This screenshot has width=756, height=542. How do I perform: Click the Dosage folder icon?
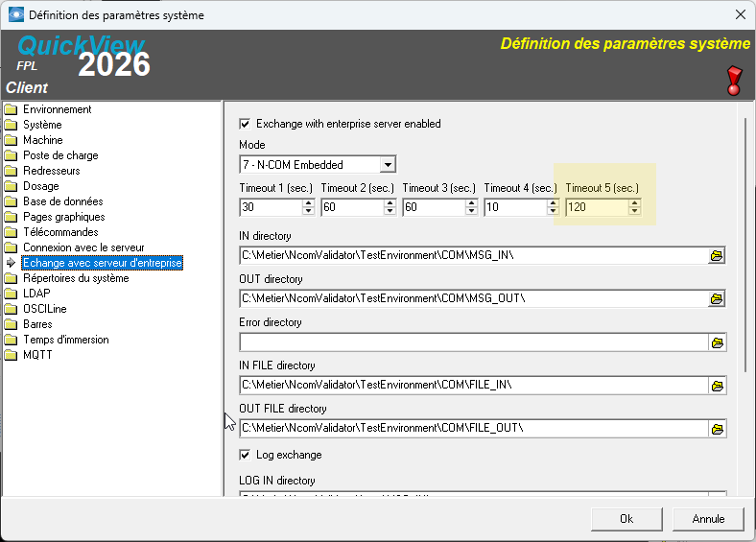point(11,186)
